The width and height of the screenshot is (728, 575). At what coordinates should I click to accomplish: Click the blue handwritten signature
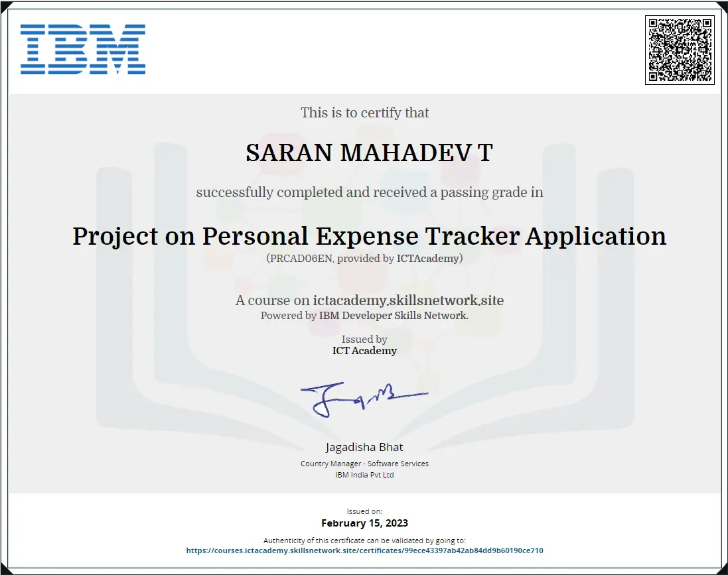point(362,398)
